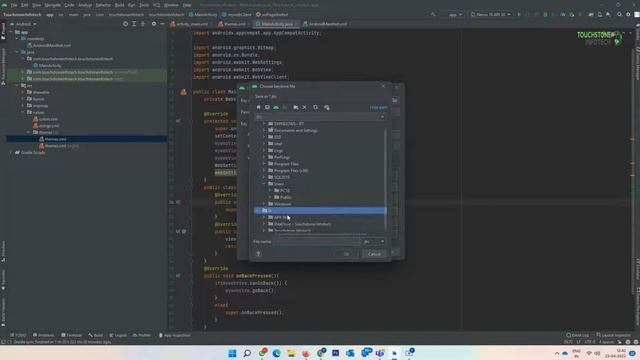Create a new folder in file chooser

point(296,107)
